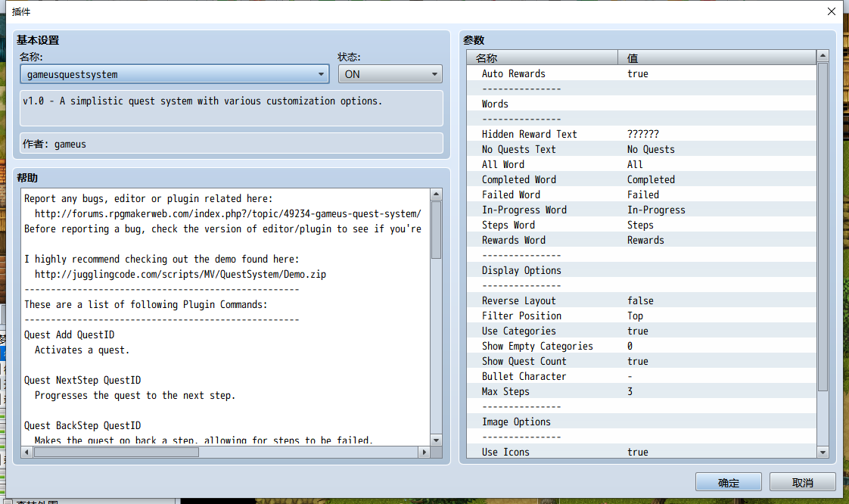Click the help panel horizontal scrollbar thumb
849x504 pixels.
116,452
